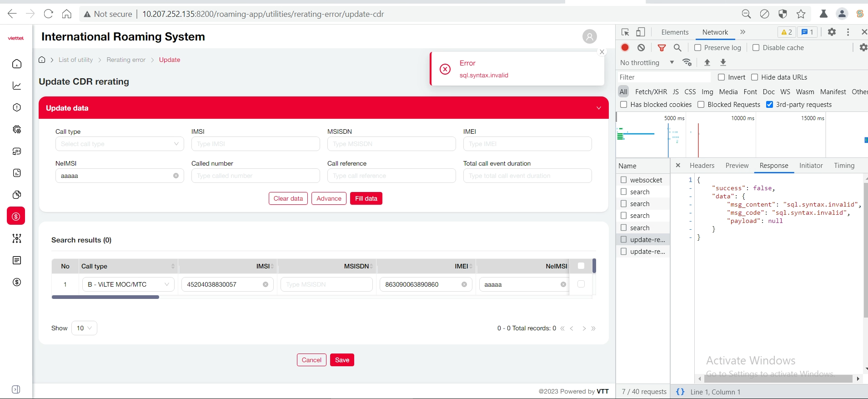Toggle the device toolbar icon
This screenshot has width=868, height=399.
tap(641, 32)
